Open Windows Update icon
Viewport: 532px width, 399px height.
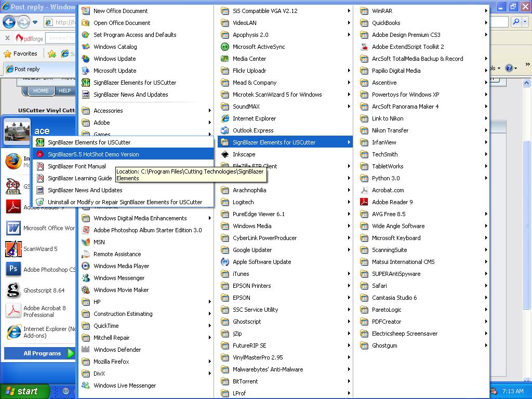[x=86, y=59]
